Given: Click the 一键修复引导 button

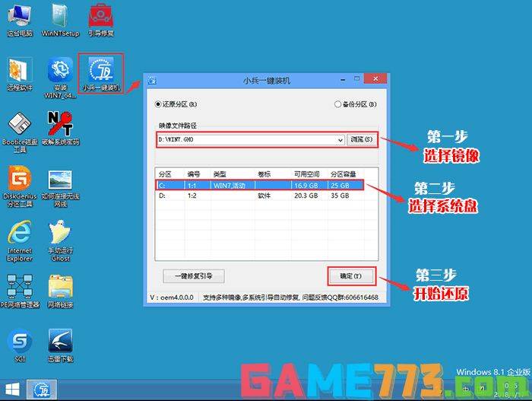Looking at the screenshot, I should click(194, 276).
